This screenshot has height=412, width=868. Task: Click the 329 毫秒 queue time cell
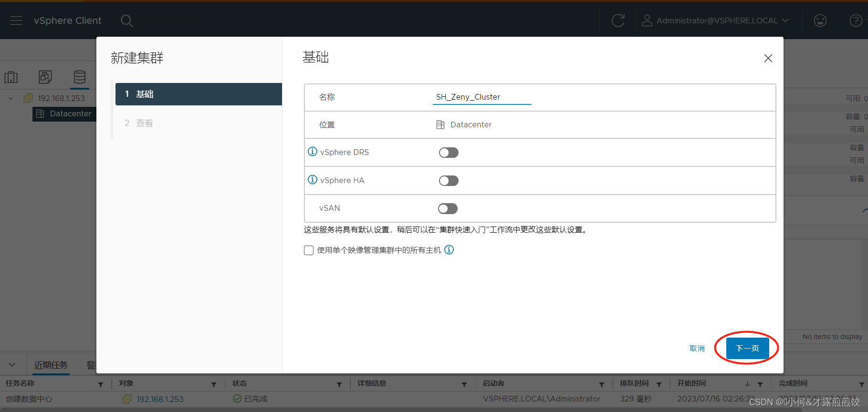click(636, 399)
